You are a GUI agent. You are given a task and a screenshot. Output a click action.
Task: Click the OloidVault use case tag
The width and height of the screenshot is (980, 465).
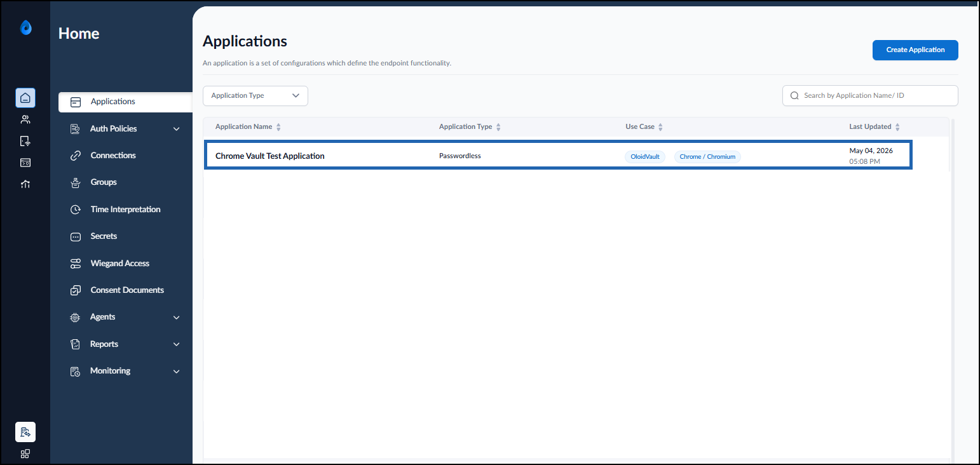(x=645, y=156)
